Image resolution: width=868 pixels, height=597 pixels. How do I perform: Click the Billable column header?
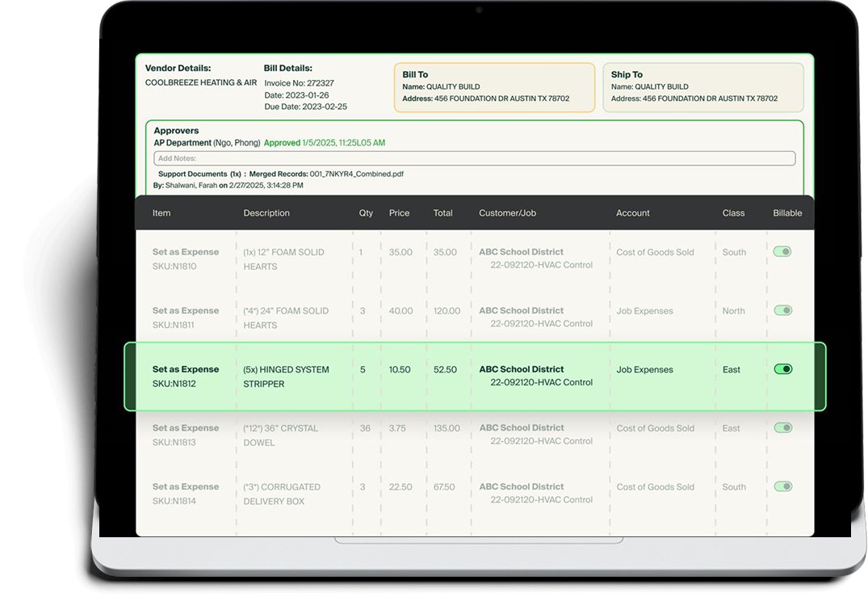pos(788,213)
